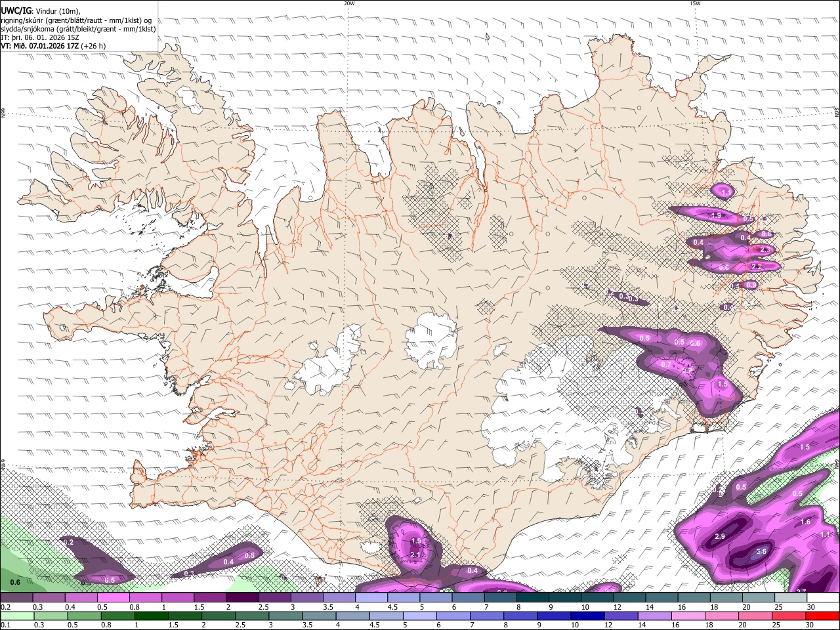
Task: Click the UWC/IG title text
Action: click(x=16, y=10)
